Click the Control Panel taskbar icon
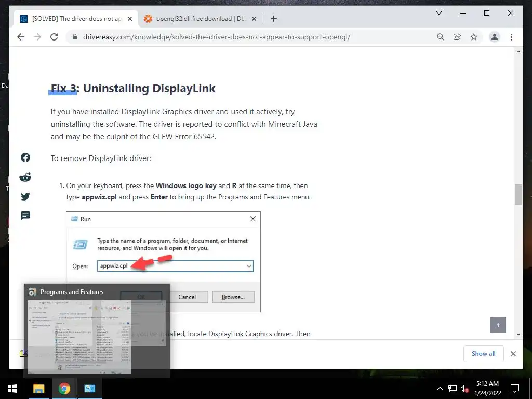532x399 pixels. click(x=89, y=389)
